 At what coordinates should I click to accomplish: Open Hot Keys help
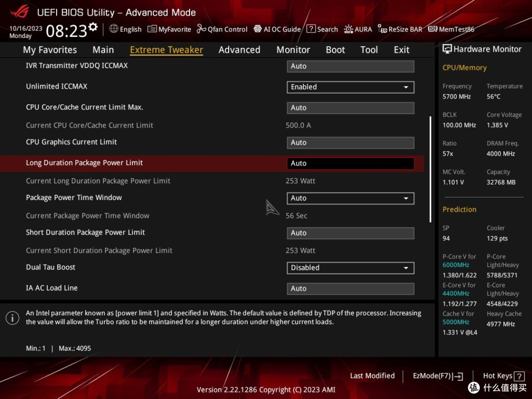coord(503,376)
